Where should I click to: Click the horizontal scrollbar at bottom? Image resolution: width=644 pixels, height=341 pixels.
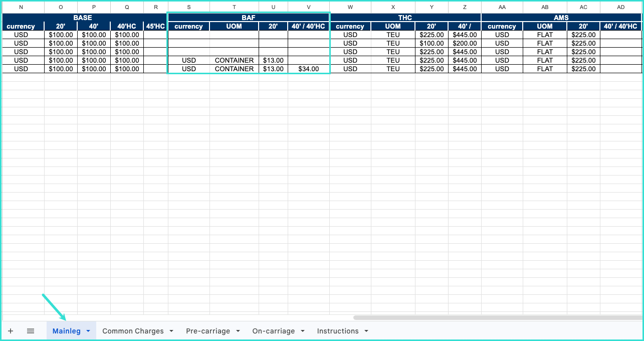pos(496,317)
